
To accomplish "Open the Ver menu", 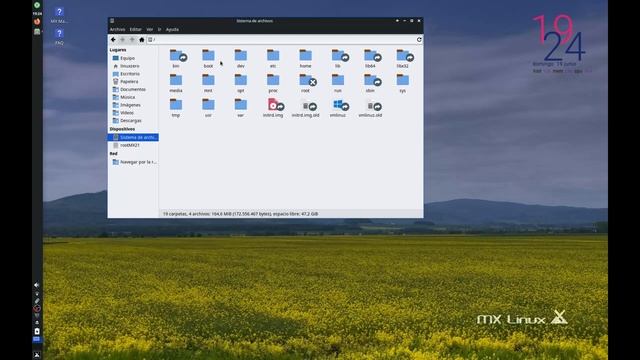I will (x=150, y=29).
